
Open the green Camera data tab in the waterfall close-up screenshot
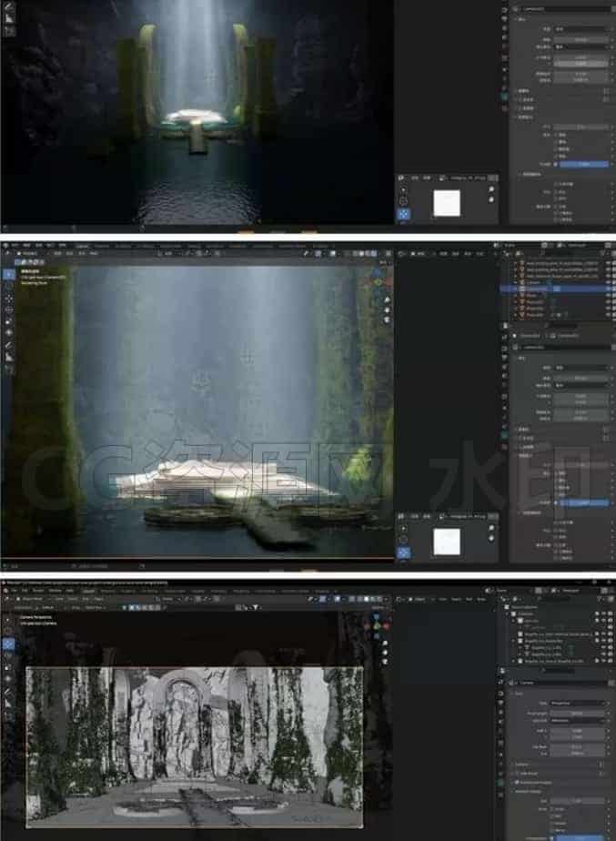pos(504,435)
